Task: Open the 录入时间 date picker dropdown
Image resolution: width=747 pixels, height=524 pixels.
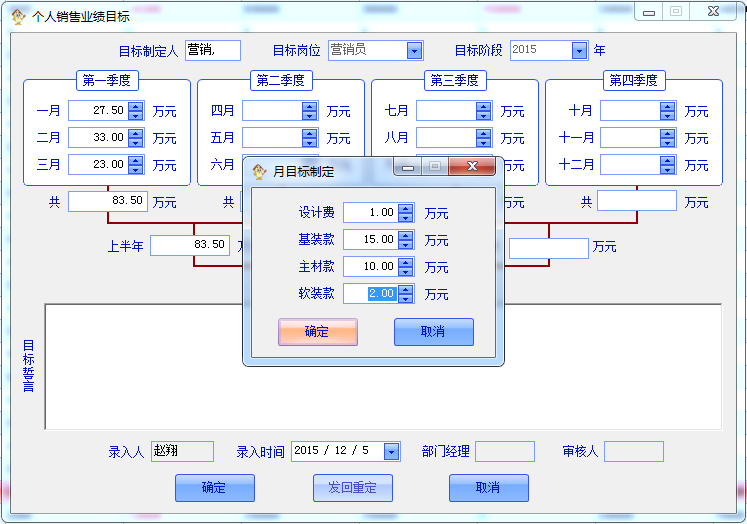Action: pos(391,452)
